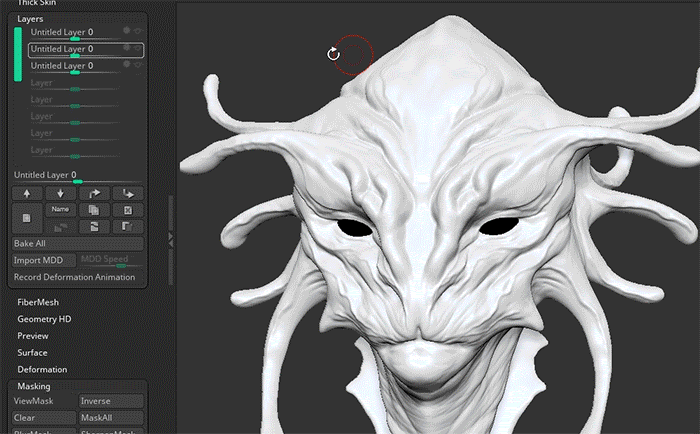Open the Preview sub-palette
The height and width of the screenshot is (434, 700).
pos(33,336)
